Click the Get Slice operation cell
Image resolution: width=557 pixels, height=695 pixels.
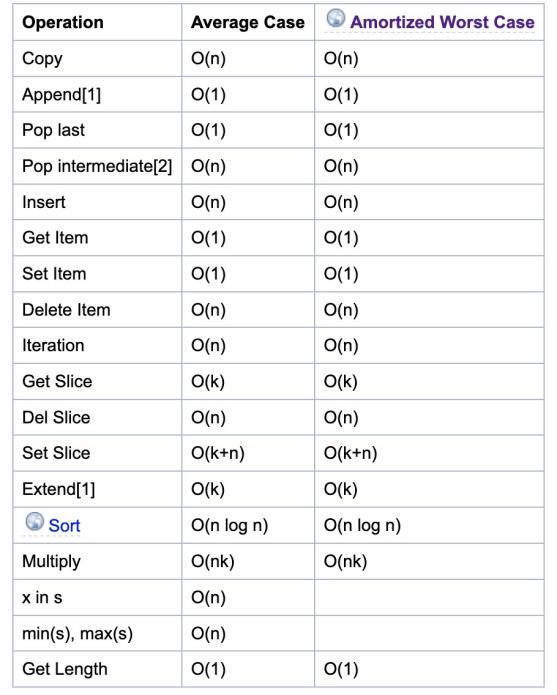(x=97, y=382)
